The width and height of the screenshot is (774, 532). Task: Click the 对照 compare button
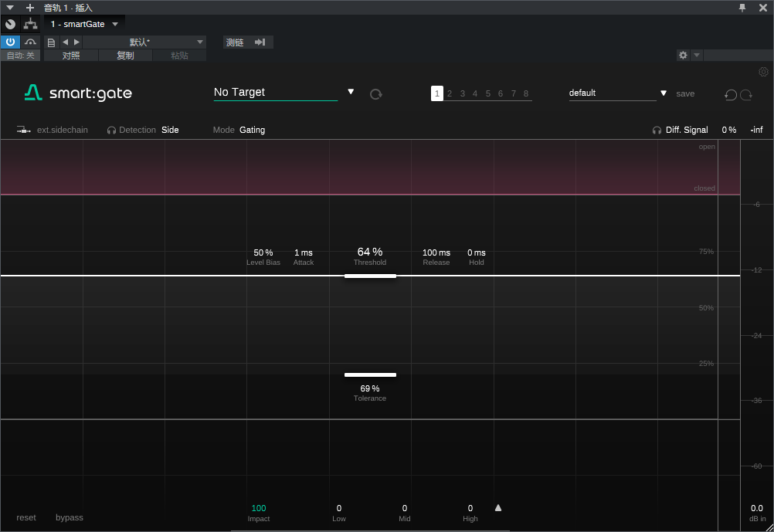point(71,56)
